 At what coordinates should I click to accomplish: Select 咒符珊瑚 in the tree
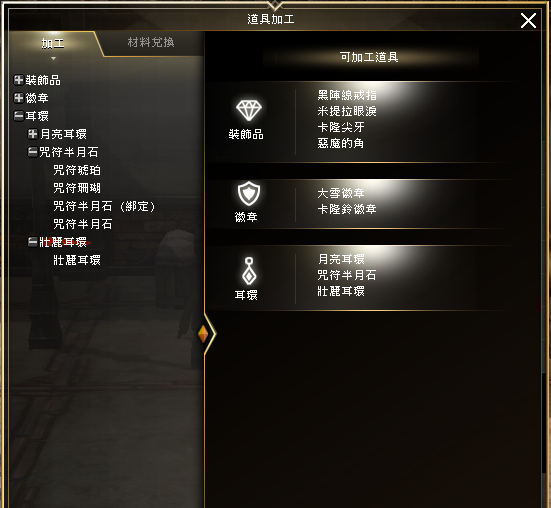(77, 188)
